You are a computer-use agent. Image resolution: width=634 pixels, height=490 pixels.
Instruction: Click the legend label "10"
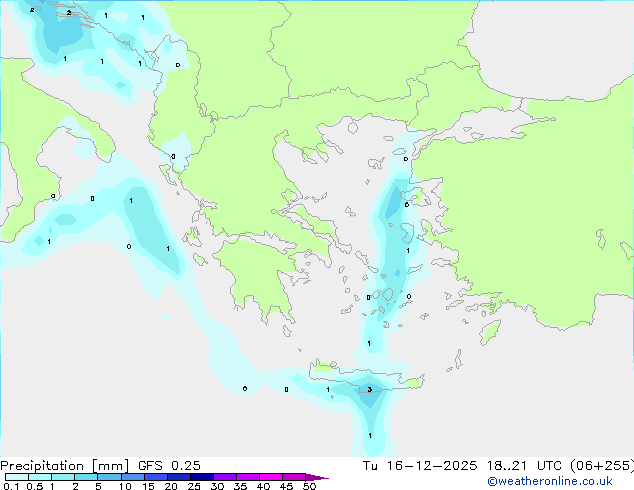(x=125, y=486)
